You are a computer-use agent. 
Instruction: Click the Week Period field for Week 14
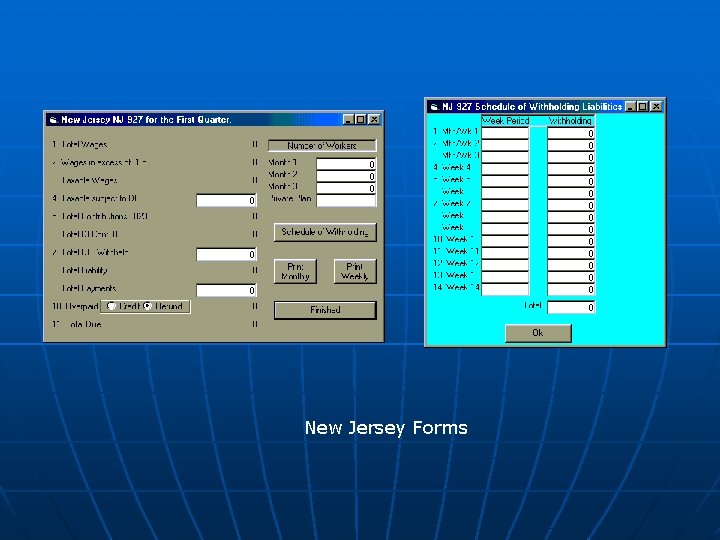click(x=505, y=289)
